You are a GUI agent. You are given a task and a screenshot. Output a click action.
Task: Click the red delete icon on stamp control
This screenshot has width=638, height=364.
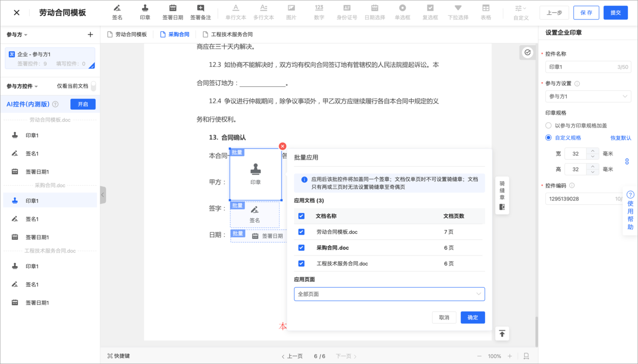pyautogui.click(x=283, y=146)
